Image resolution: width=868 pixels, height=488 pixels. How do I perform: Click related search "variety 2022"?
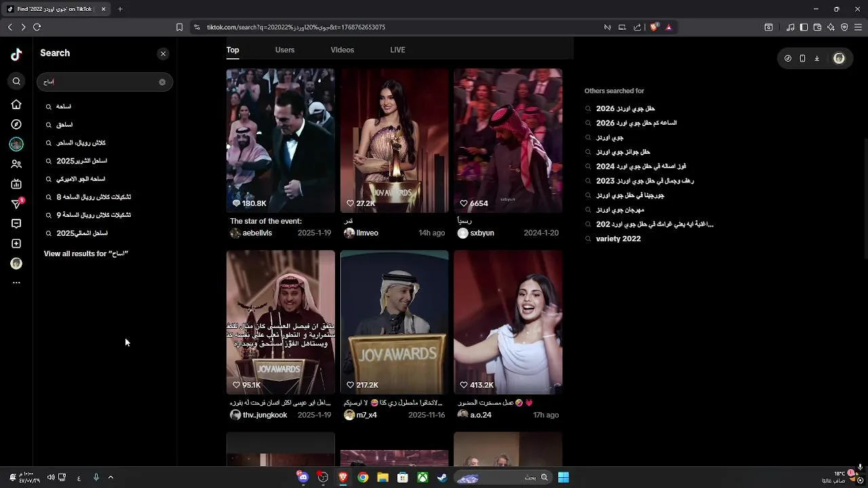pyautogui.click(x=618, y=239)
